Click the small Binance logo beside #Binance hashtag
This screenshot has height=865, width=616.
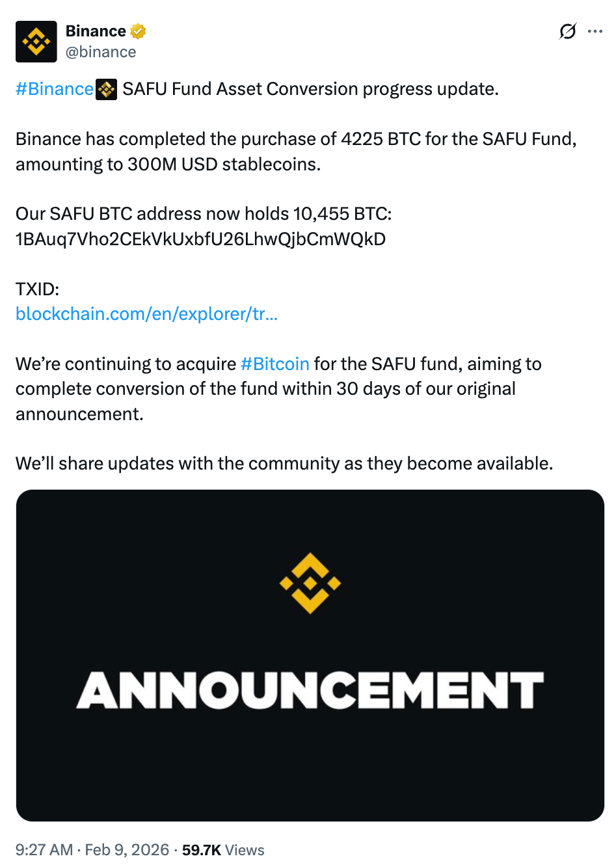click(x=106, y=89)
